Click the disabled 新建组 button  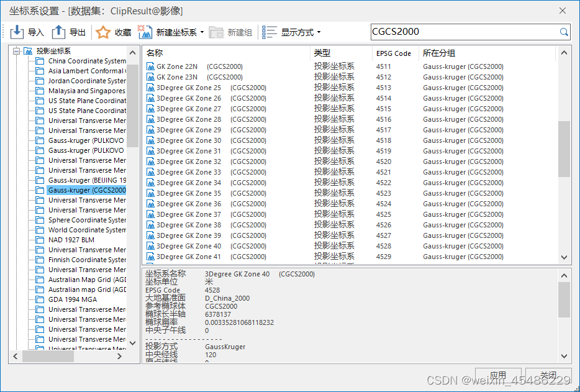[x=231, y=32]
